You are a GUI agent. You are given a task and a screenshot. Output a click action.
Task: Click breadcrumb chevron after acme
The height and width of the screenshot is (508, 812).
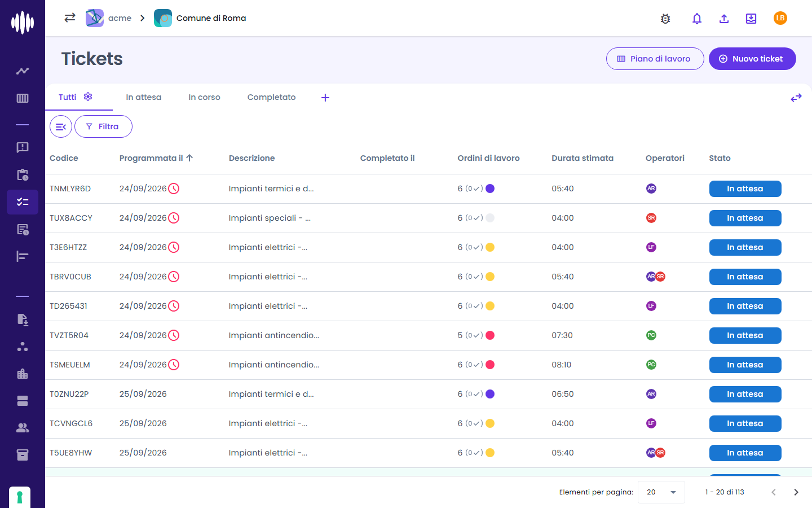[143, 18]
